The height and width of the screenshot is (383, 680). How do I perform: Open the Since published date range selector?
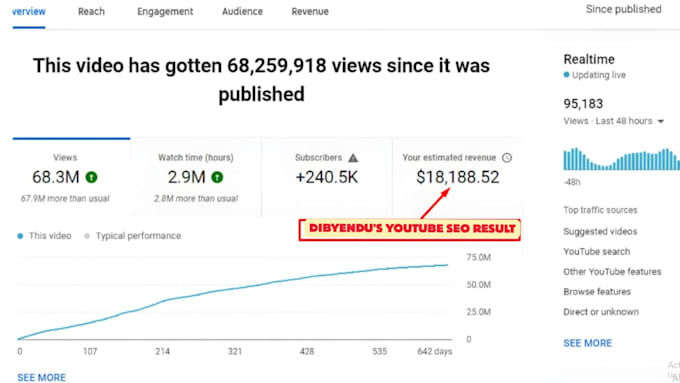pos(624,9)
